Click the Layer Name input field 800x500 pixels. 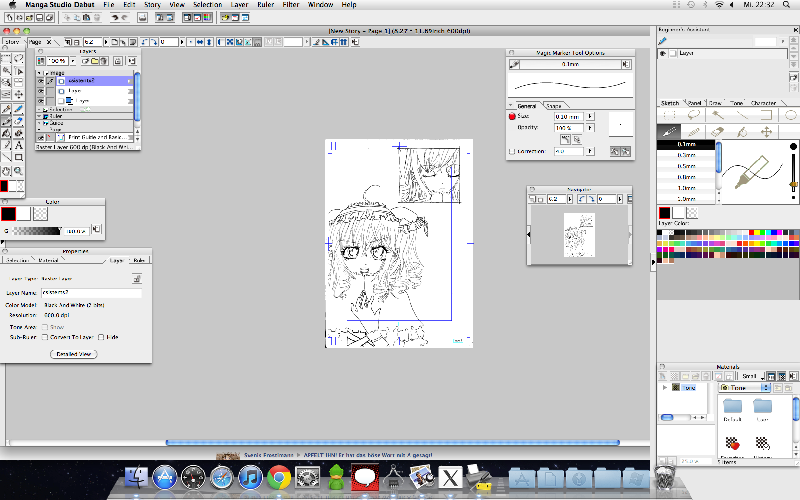[91, 293]
